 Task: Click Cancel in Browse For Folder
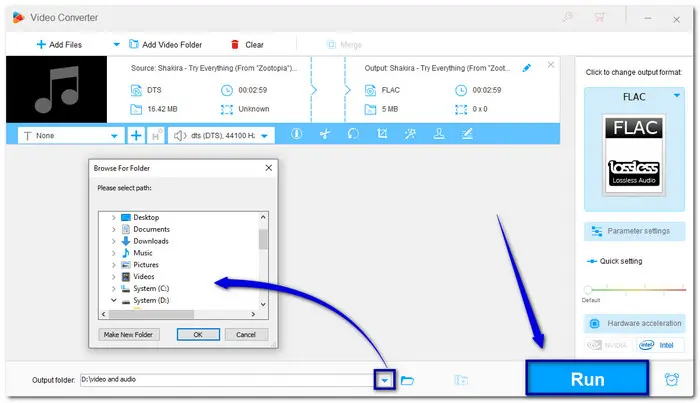(x=246, y=334)
